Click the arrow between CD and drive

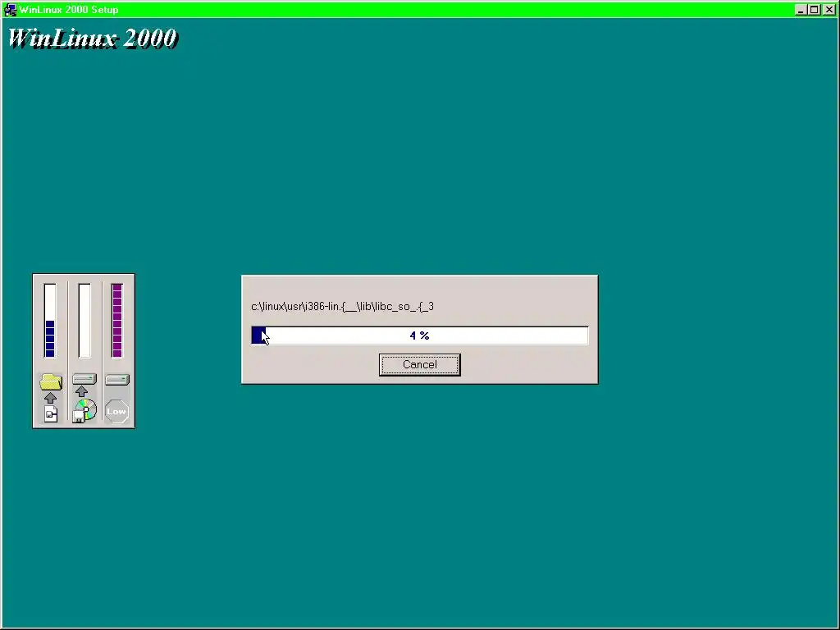pyautogui.click(x=81, y=391)
